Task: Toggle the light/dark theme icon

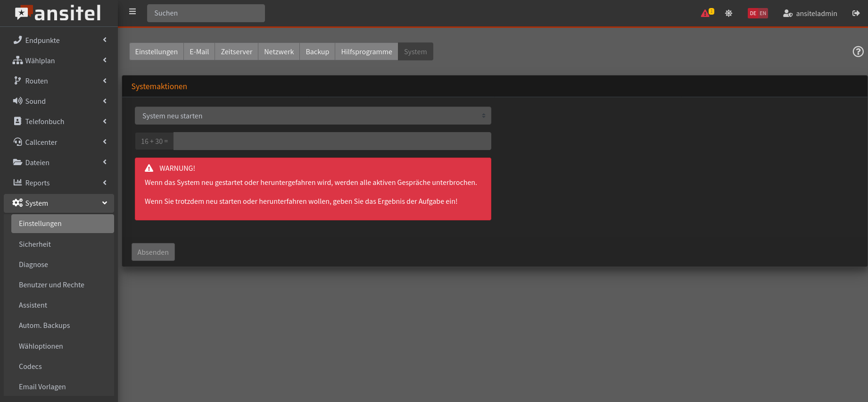Action: coord(728,13)
